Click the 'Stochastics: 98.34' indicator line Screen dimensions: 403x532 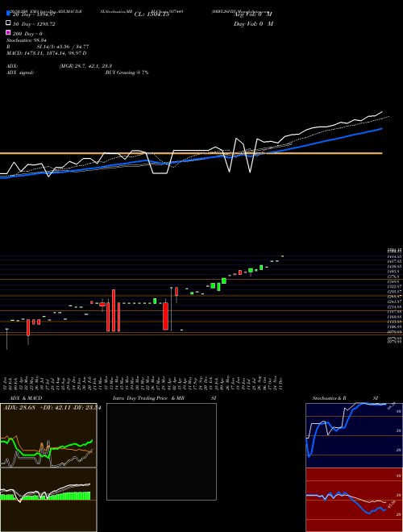coord(26,40)
